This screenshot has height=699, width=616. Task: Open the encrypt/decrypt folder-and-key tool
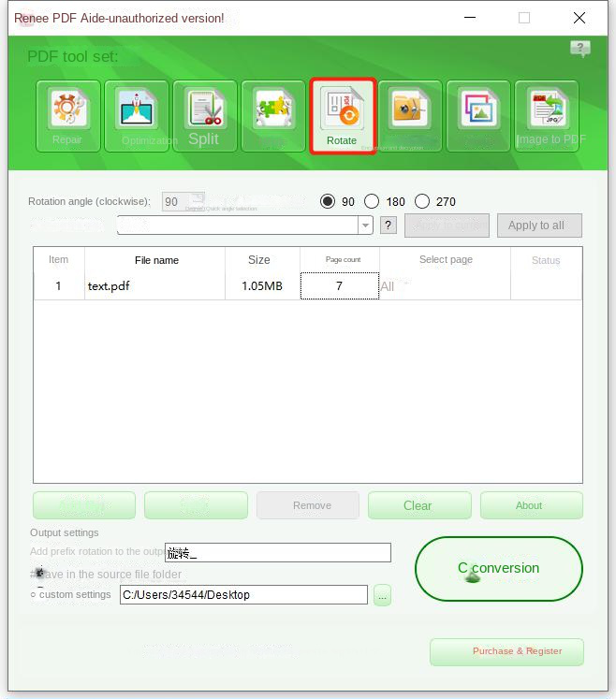coord(410,116)
